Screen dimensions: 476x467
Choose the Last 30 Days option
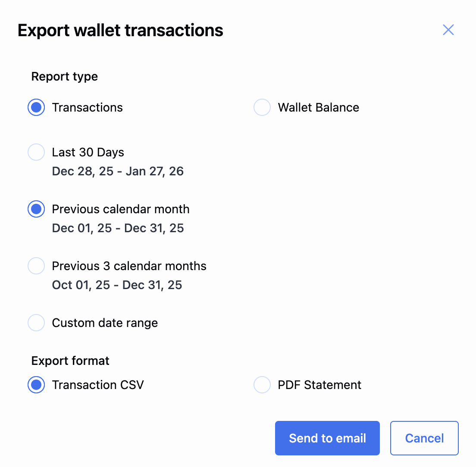click(36, 152)
